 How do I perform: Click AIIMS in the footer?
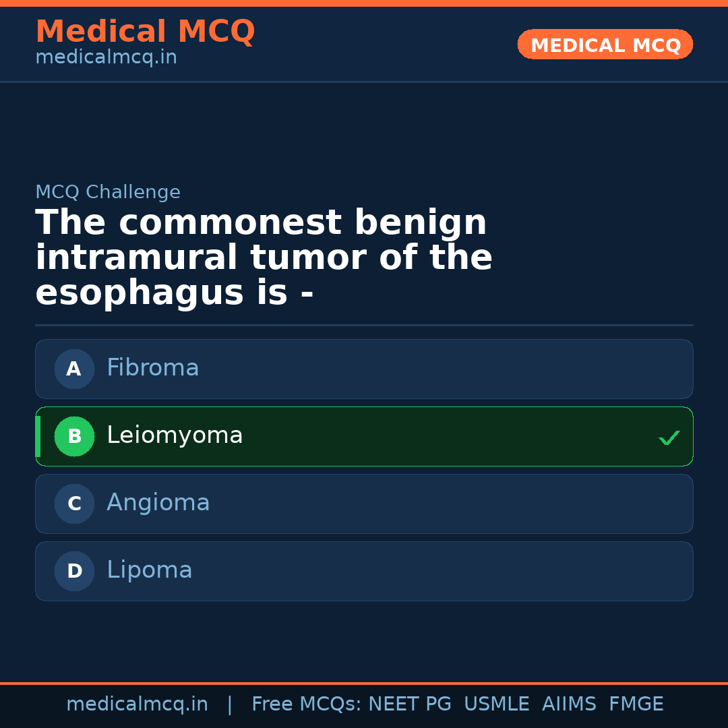click(569, 704)
